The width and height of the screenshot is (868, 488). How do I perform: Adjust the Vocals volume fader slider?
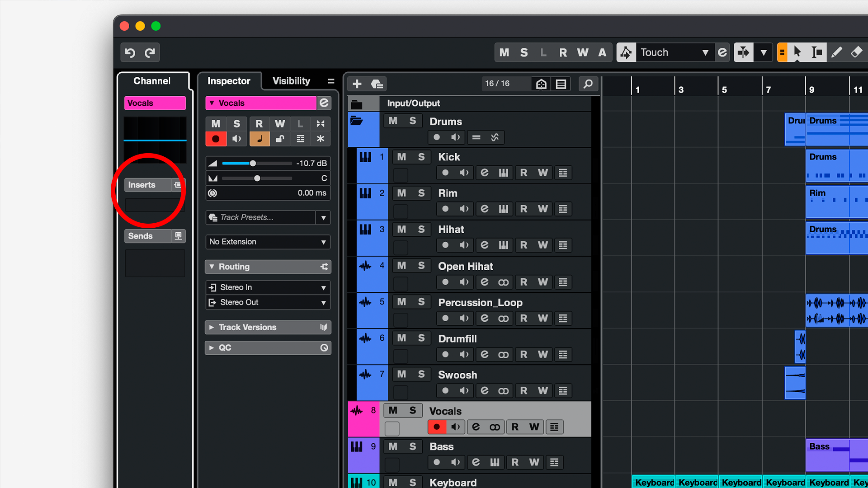pos(253,163)
